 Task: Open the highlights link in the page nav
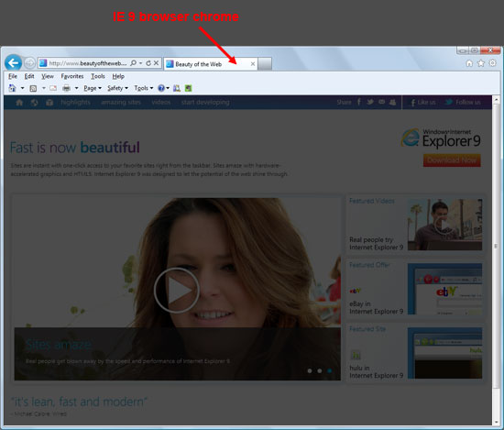pos(75,103)
